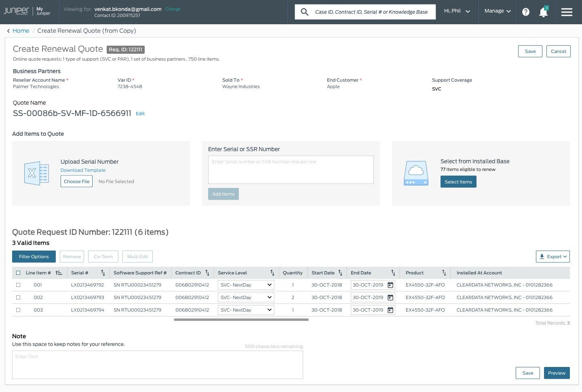The width and height of the screenshot is (582, 392).
Task: Sort by Start Date column
Action: tap(340, 273)
